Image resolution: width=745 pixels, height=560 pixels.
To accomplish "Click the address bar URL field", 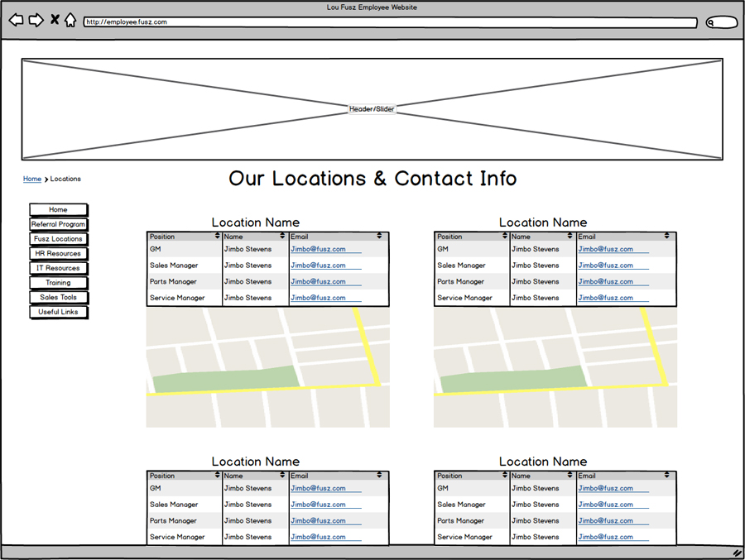I will (390, 22).
